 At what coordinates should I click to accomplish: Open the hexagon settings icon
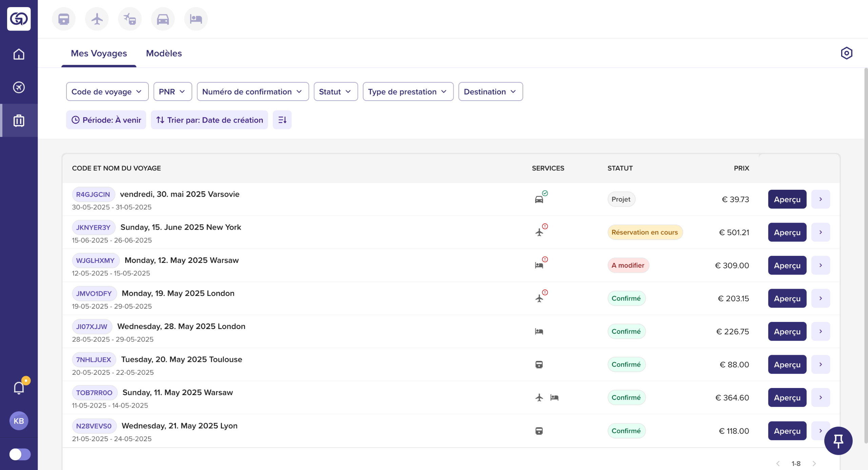point(846,53)
